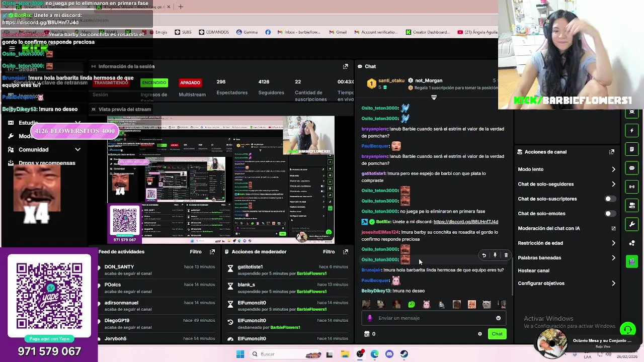Toggle Chat de solo-emotes switch
644x362 pixels.
pos(610,214)
